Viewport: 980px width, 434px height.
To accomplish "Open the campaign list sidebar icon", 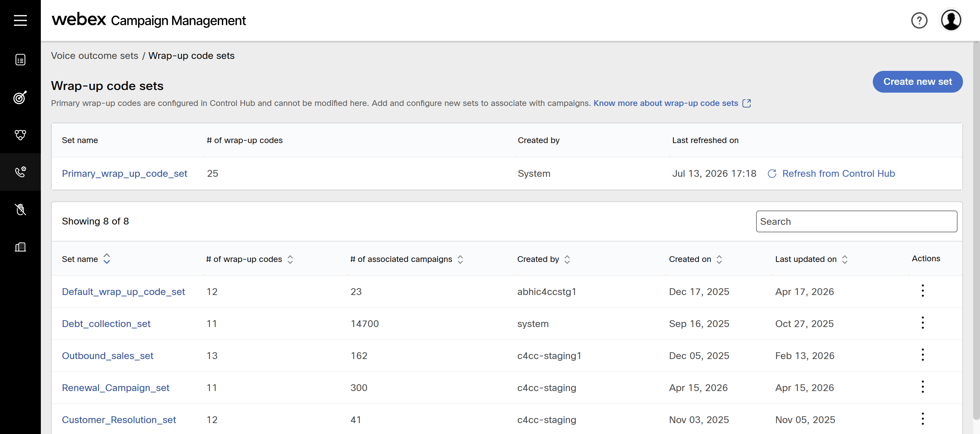I will point(20,60).
